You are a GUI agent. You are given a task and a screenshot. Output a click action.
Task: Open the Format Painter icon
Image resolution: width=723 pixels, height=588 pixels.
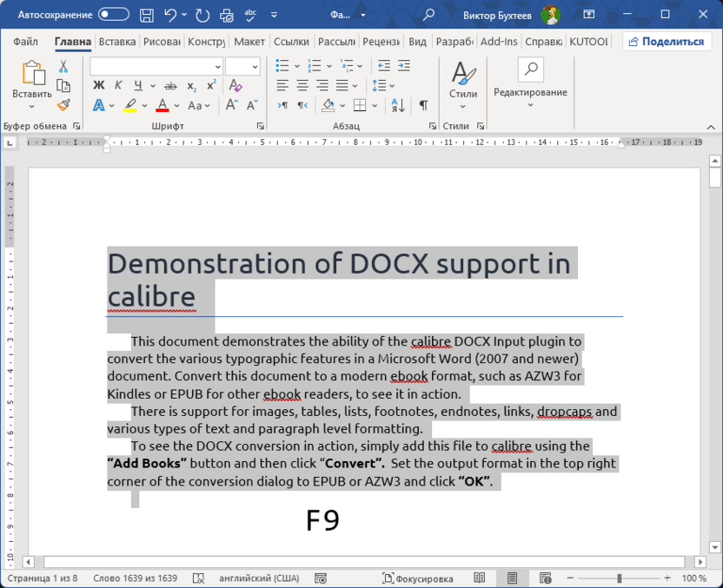pyautogui.click(x=63, y=104)
